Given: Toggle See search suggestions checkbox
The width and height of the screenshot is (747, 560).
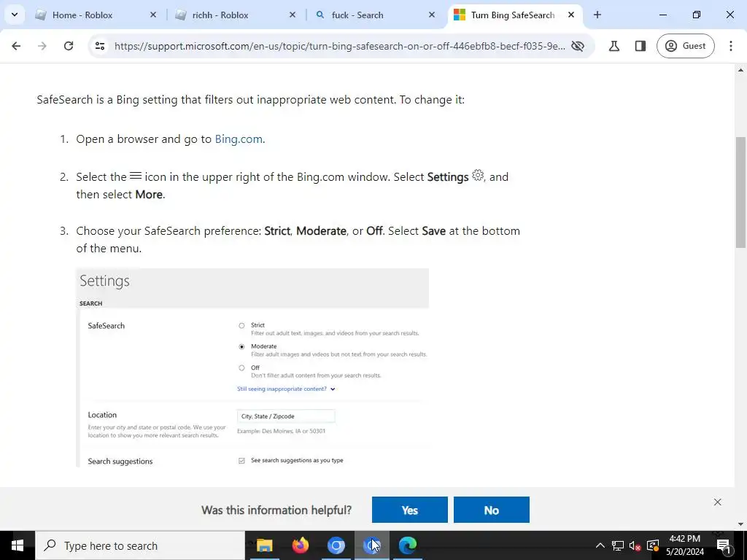Looking at the screenshot, I should (241, 461).
